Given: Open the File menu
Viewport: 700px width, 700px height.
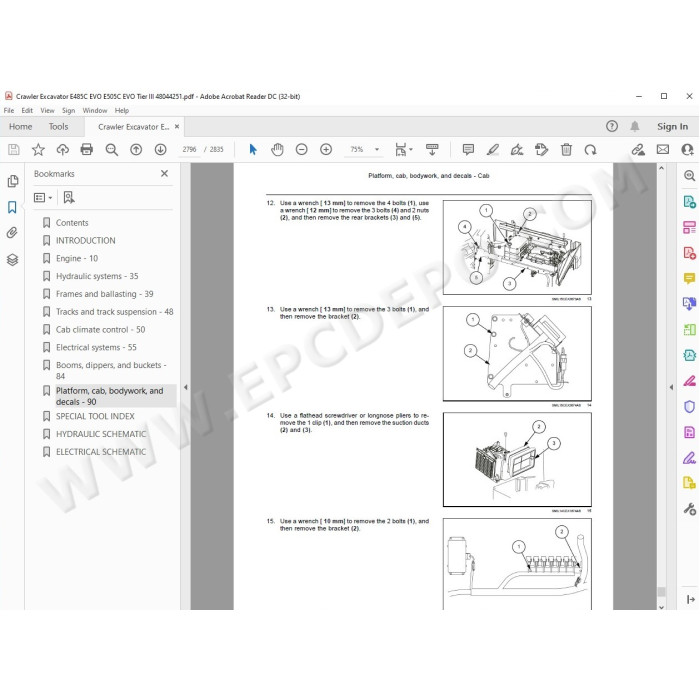Looking at the screenshot, I should click(x=9, y=110).
